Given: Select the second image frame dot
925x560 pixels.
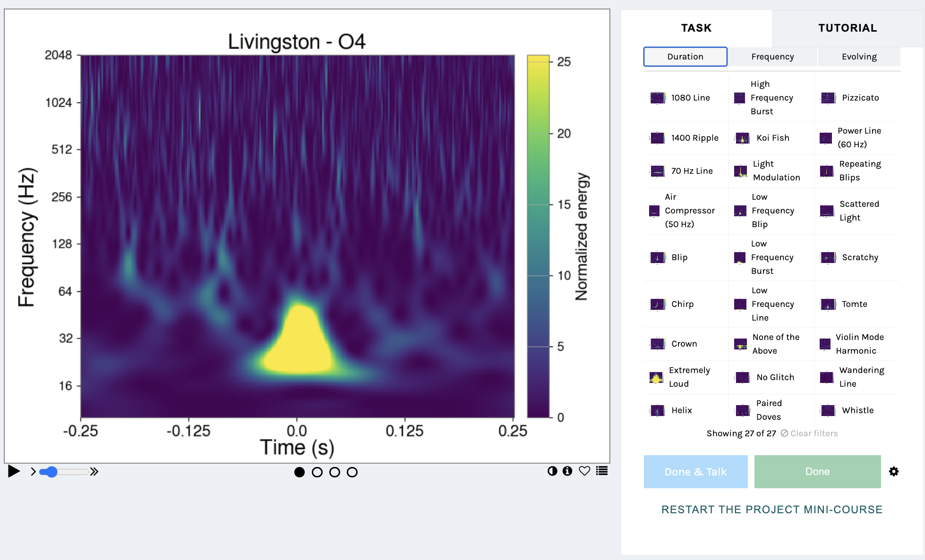Looking at the screenshot, I should pos(317,472).
